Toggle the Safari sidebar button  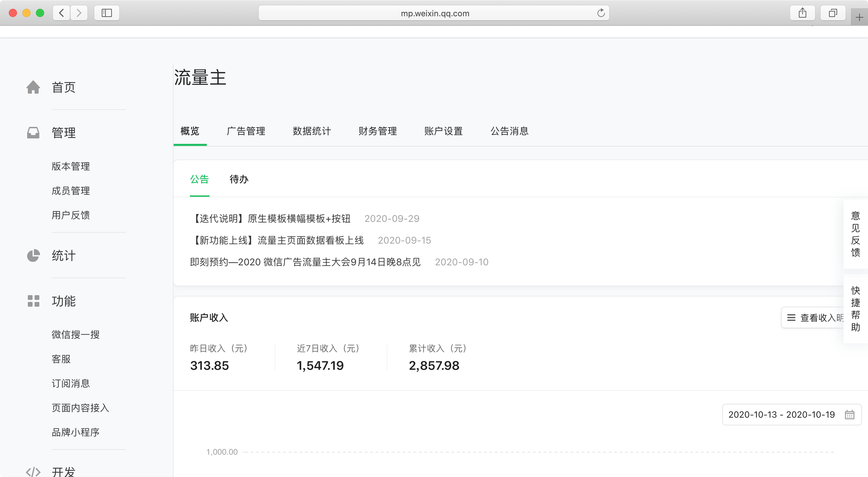click(x=107, y=13)
